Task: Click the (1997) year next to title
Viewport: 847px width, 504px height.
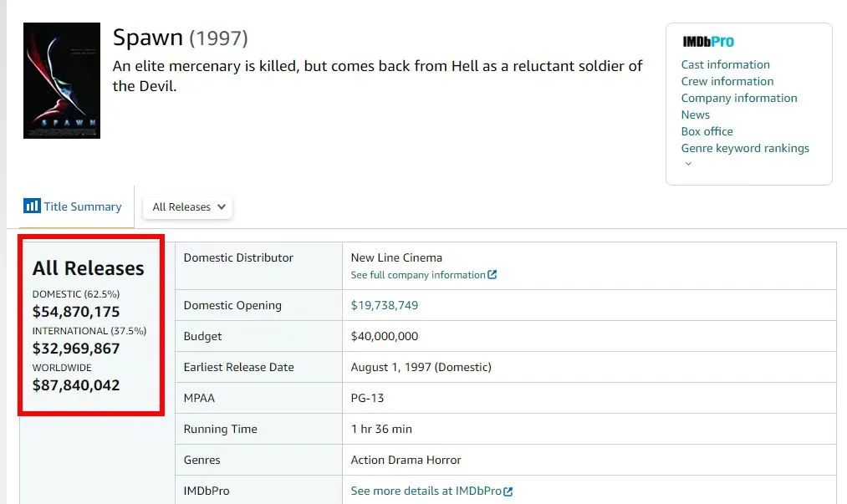Action: pos(218,38)
